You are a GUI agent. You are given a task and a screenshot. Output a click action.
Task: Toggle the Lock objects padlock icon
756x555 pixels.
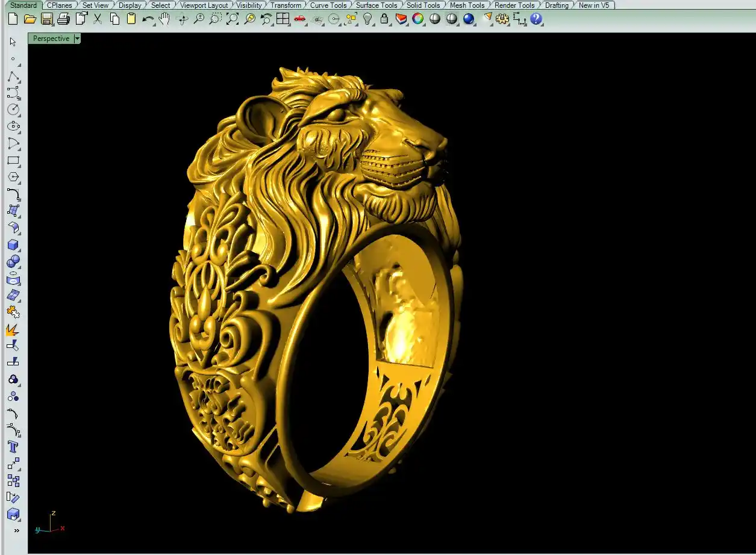coord(384,19)
